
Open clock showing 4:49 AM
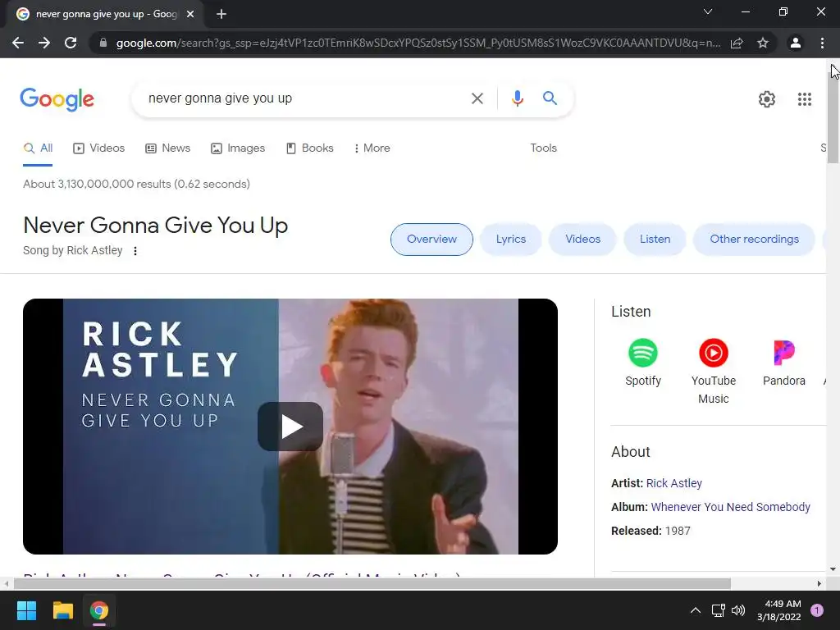[779, 610]
